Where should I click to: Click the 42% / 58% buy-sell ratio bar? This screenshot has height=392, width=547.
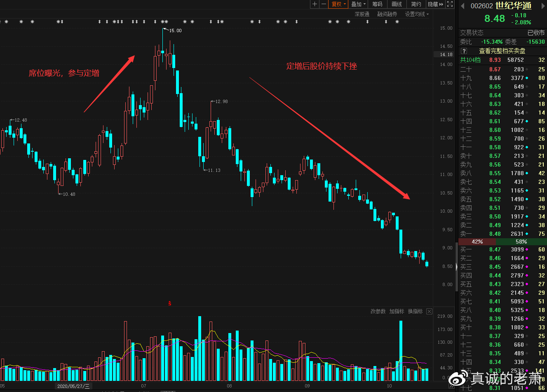[502, 242]
